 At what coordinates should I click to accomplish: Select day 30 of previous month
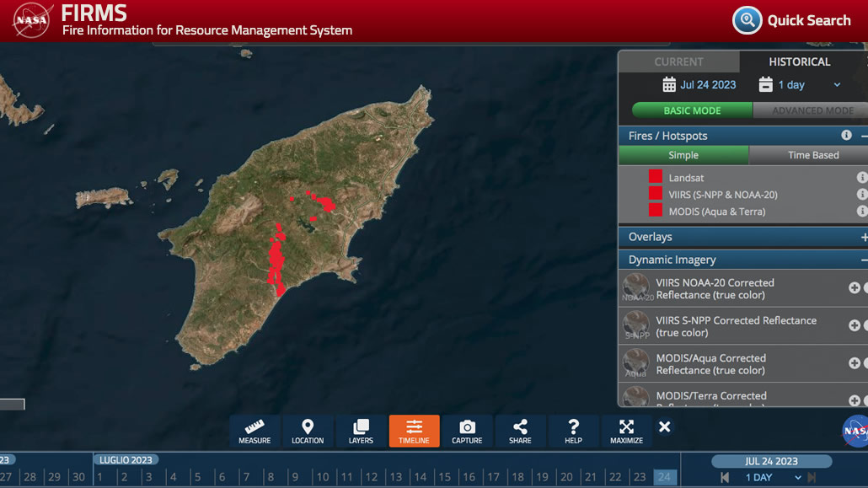tap(78, 477)
